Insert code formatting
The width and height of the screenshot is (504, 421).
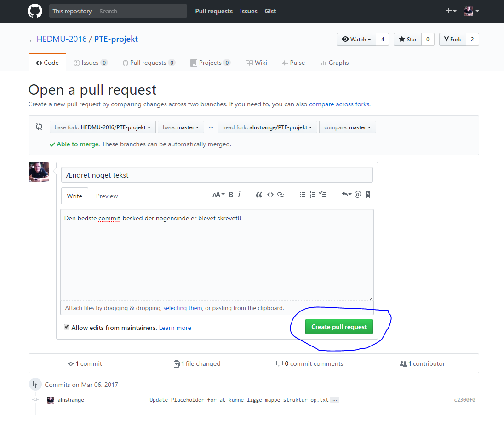click(270, 195)
